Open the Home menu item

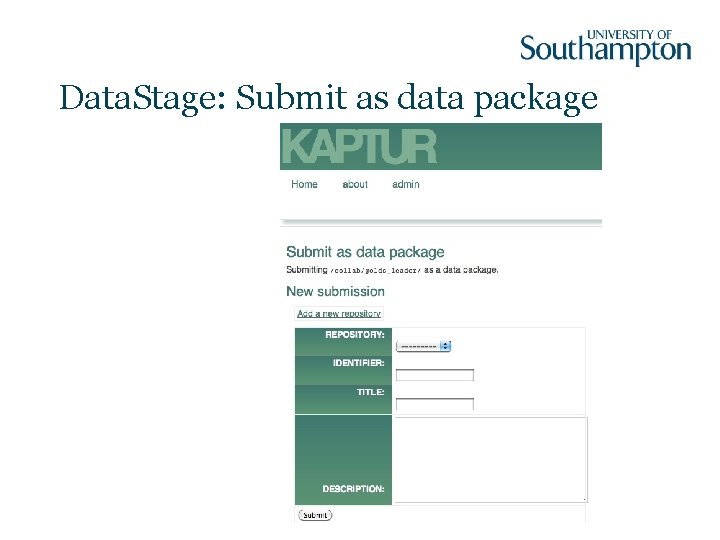304,184
